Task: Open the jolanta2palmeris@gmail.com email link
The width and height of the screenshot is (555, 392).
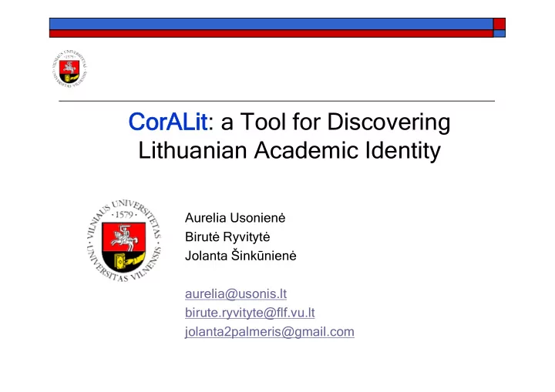Action: pyautogui.click(x=269, y=332)
